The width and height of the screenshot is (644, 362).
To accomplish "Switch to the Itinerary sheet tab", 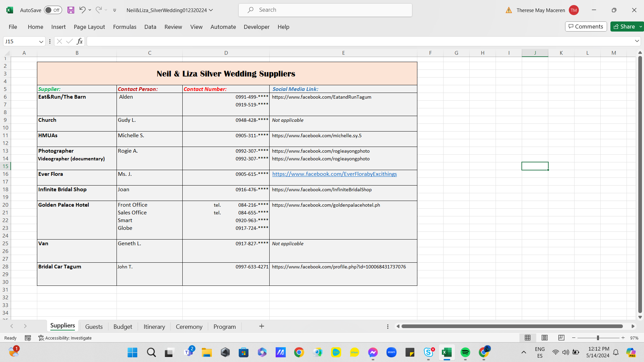I will (x=154, y=326).
